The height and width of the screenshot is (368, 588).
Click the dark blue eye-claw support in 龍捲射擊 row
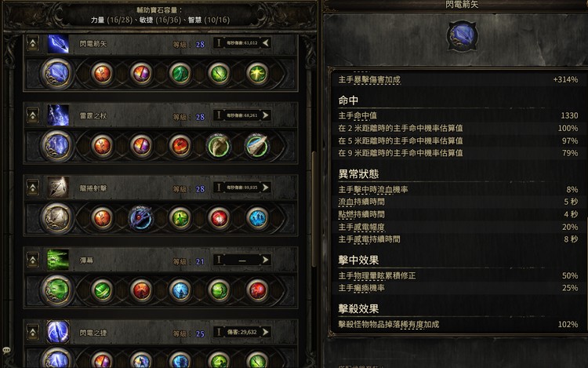tap(140, 218)
